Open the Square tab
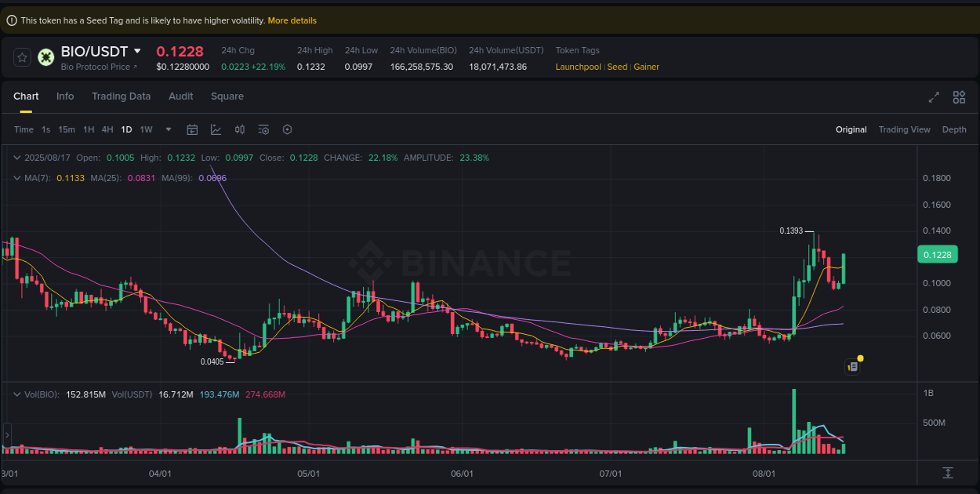 227,96
